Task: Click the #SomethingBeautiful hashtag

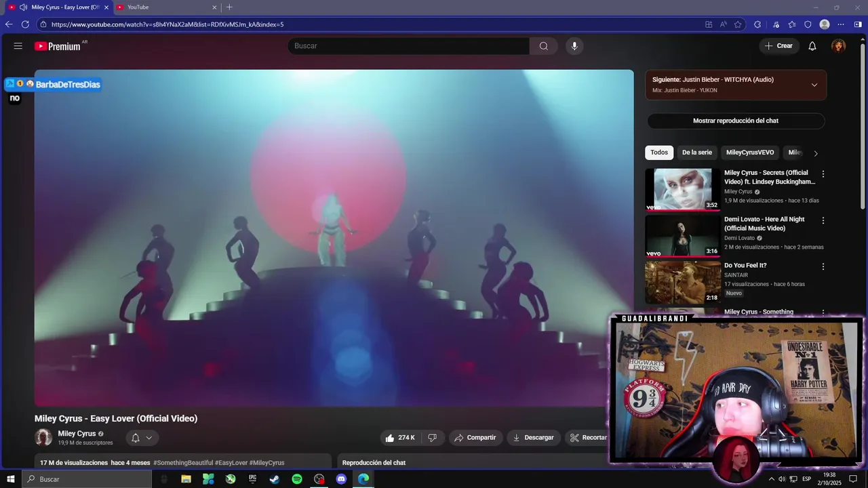Action: [183, 463]
